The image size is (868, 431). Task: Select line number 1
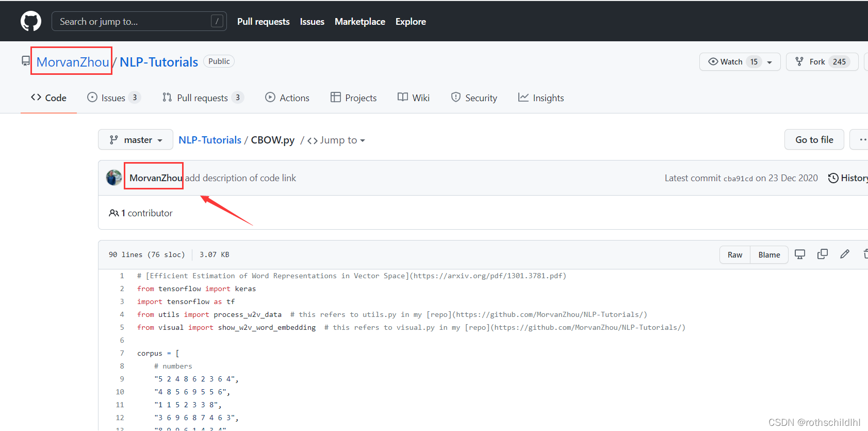122,276
